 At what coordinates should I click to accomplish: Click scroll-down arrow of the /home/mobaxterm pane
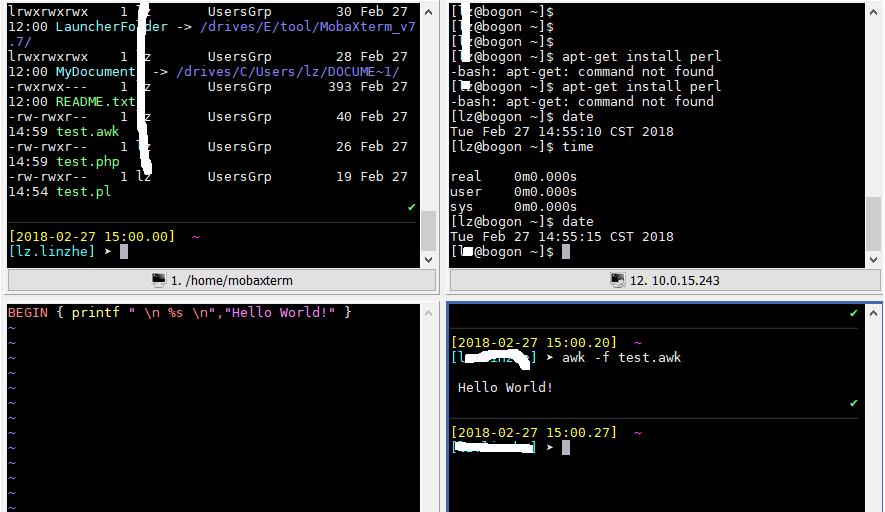coord(428,260)
